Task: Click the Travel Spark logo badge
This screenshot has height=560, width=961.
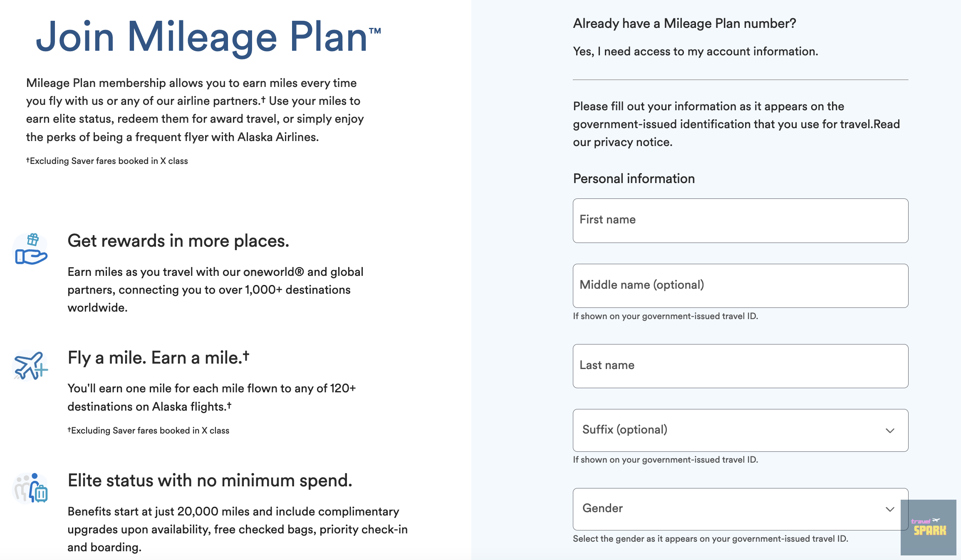Action: click(928, 527)
